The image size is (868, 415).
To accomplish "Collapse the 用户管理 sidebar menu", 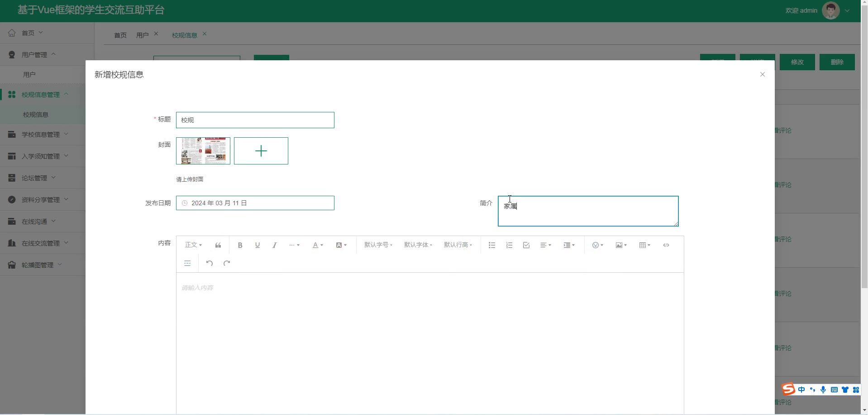I will pyautogui.click(x=47, y=54).
